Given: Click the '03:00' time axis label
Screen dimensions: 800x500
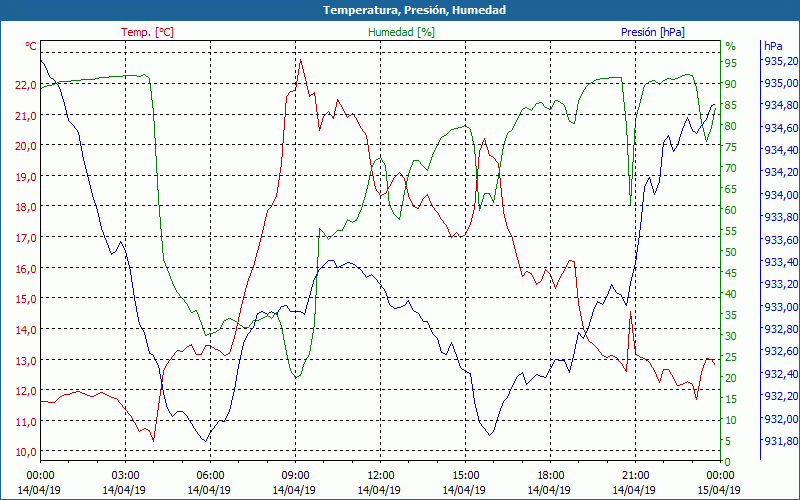Looking at the screenshot, I should pos(125,476).
